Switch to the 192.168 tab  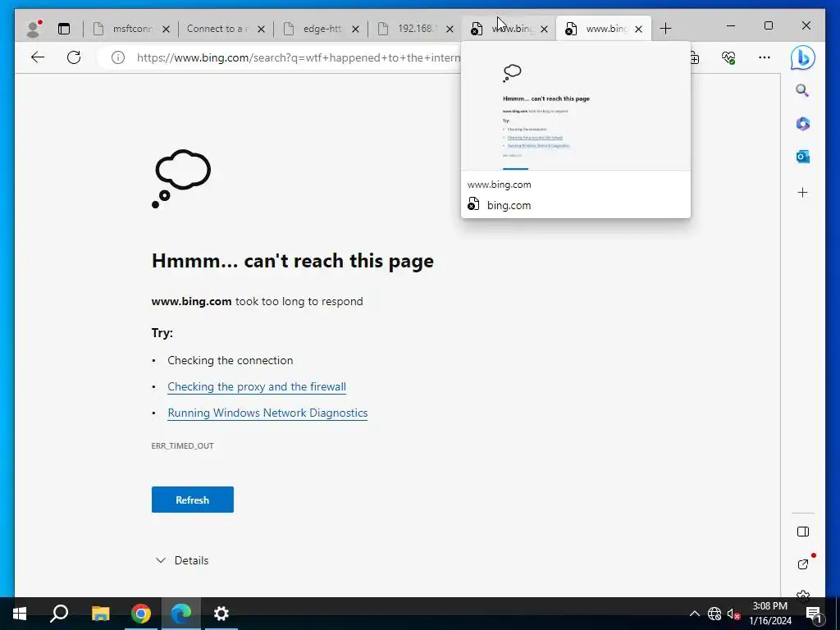pos(416,29)
